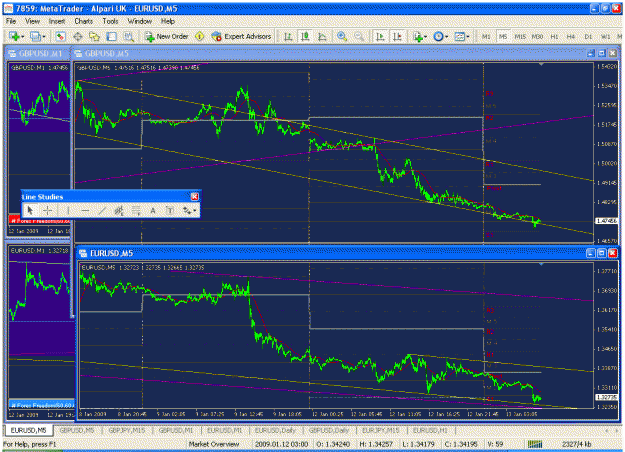Screen dimensions: 625x452
Task: Expand the Profiles dropdown arrow
Action: (x=44, y=37)
